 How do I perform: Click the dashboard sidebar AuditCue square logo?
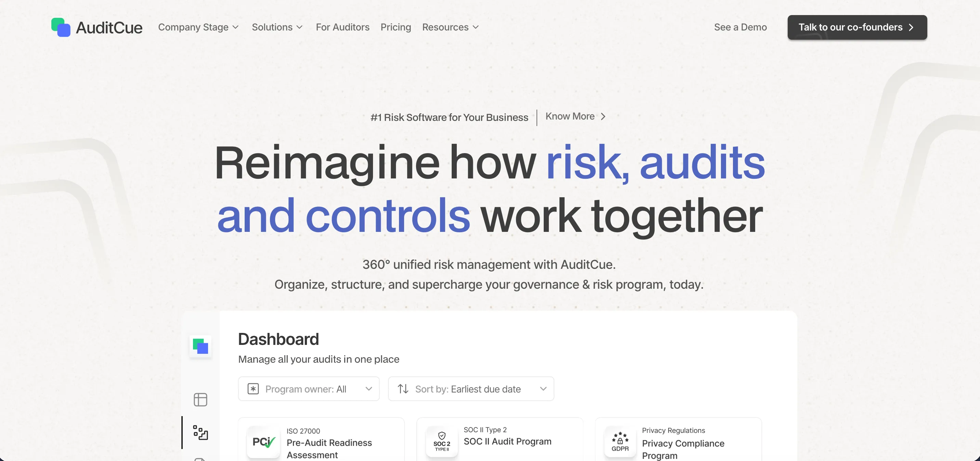201,346
